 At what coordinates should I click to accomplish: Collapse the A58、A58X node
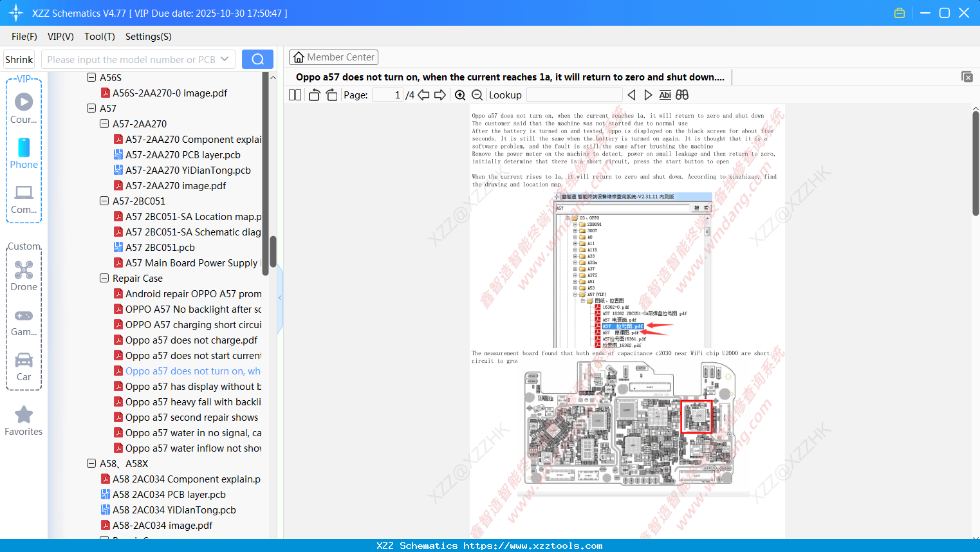click(91, 463)
